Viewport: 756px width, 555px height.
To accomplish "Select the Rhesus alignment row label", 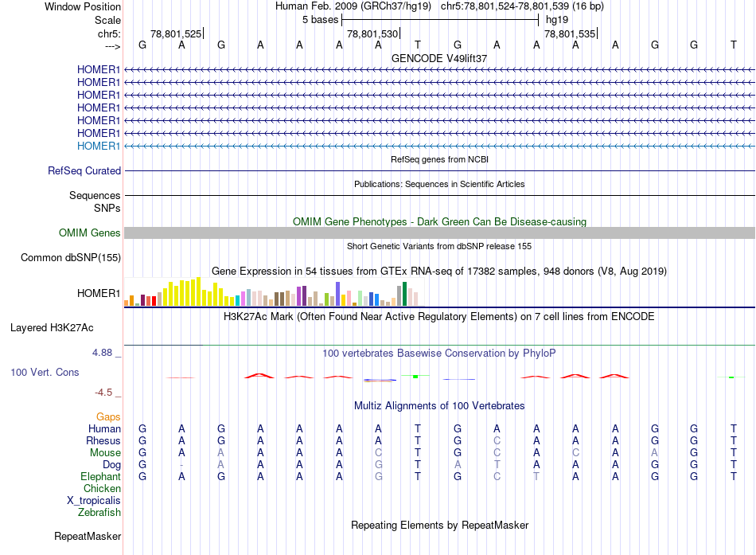I will click(x=103, y=440).
